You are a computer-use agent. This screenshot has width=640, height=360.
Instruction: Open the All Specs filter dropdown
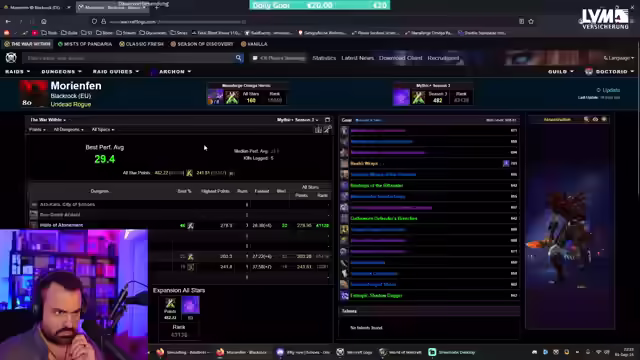click(103, 129)
